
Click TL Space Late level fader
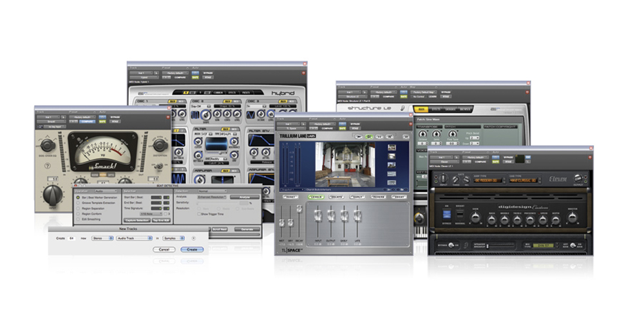[357, 216]
